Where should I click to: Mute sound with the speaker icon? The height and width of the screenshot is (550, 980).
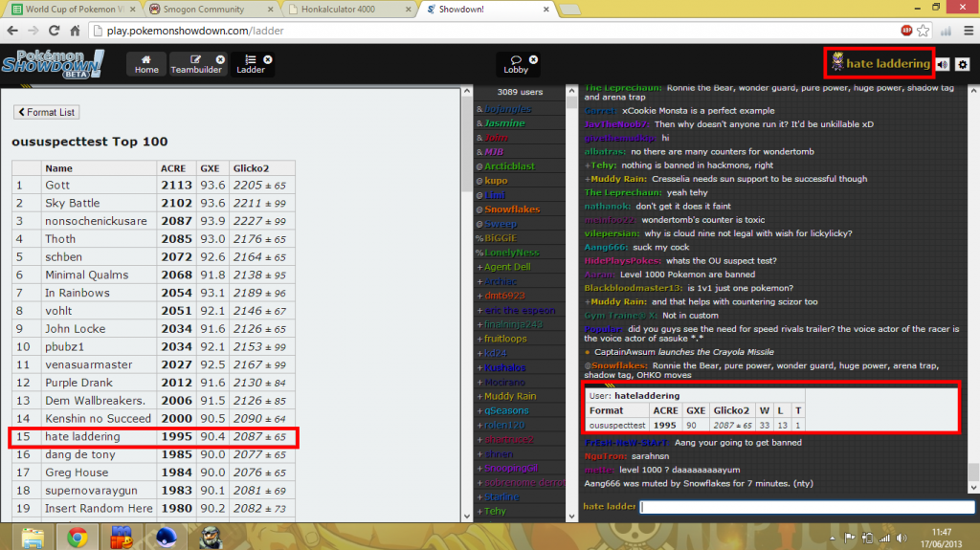coord(943,64)
